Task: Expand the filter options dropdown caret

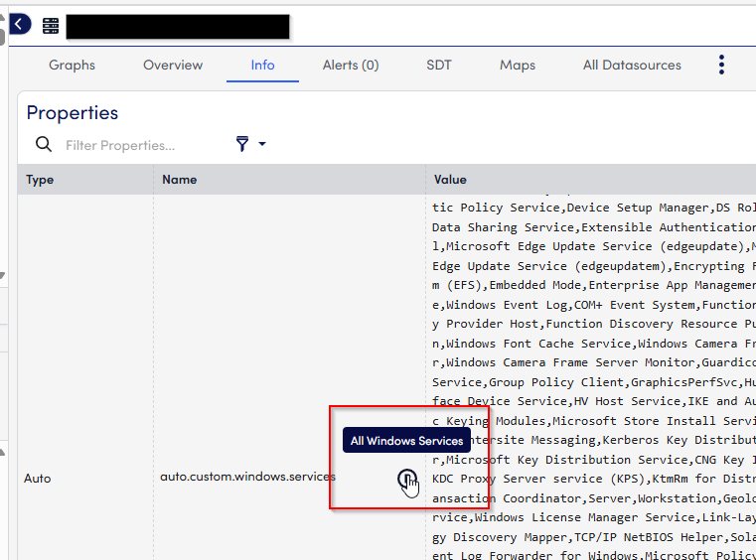Action: pos(262,145)
